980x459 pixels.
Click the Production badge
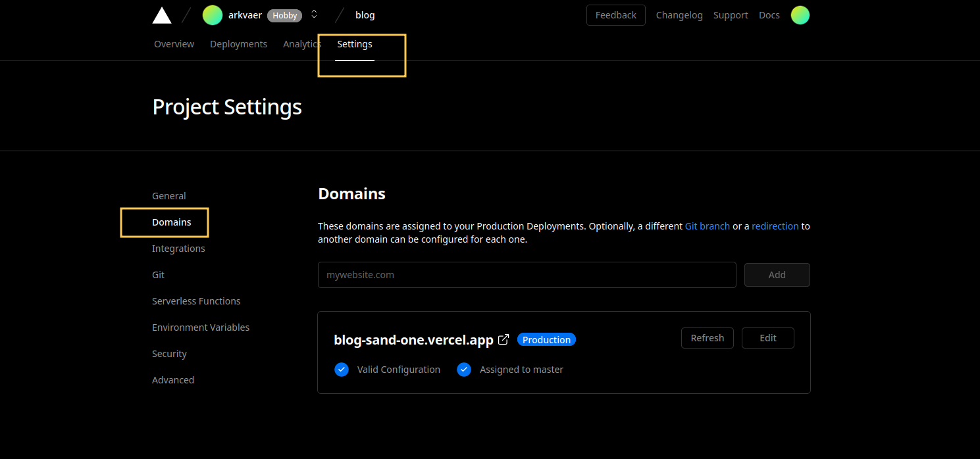click(546, 340)
